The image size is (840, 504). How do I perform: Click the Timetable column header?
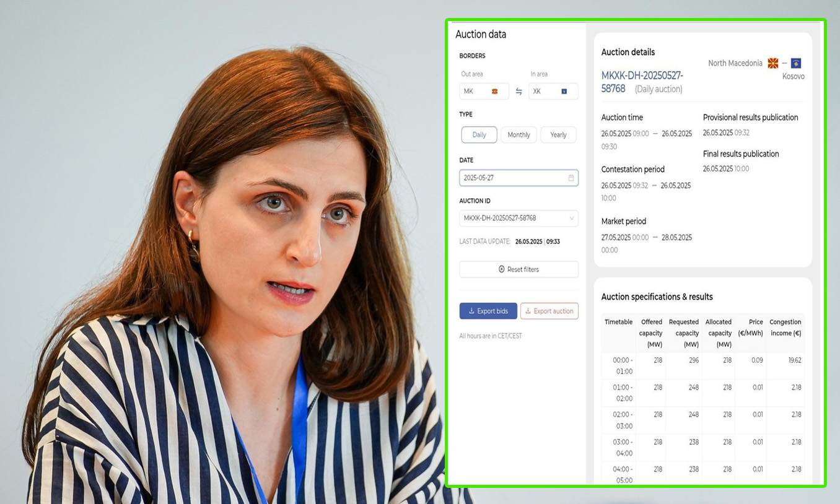click(618, 322)
